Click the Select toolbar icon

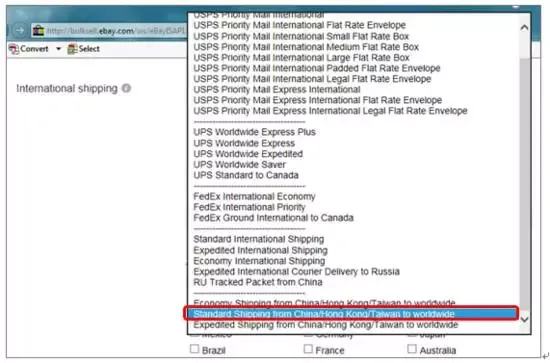coord(72,49)
